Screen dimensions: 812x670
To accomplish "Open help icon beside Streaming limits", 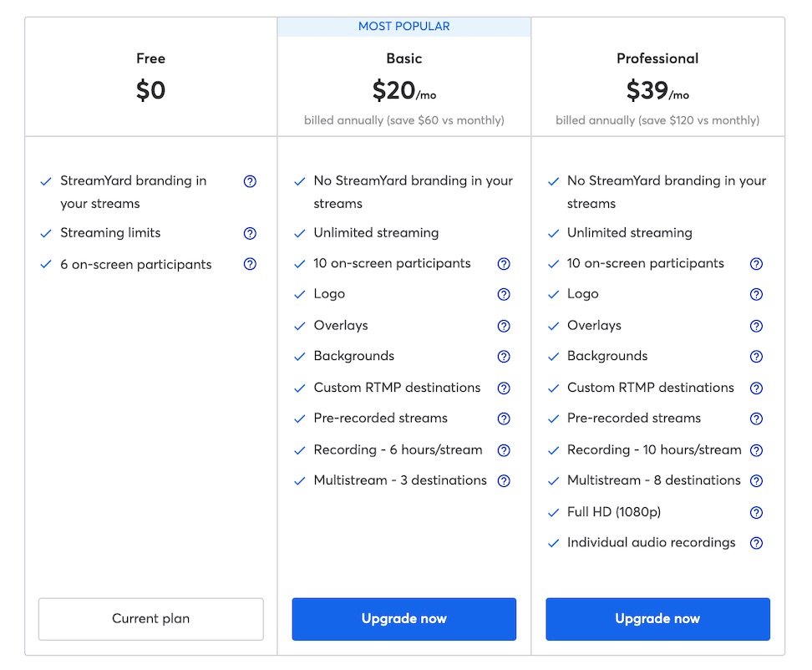I will pos(250,233).
